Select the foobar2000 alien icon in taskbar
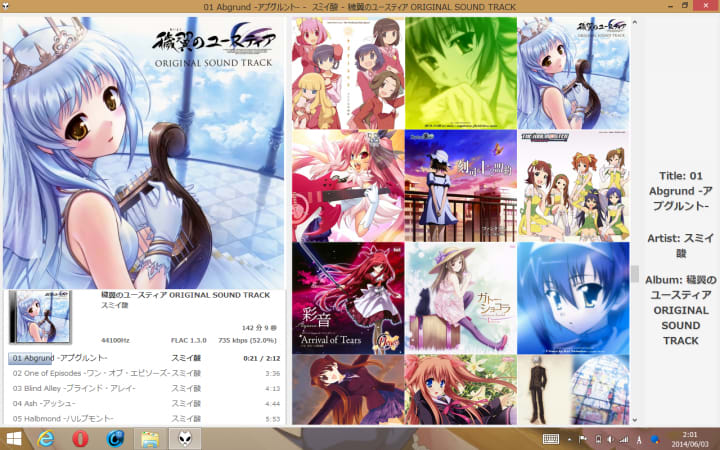 coord(185,439)
